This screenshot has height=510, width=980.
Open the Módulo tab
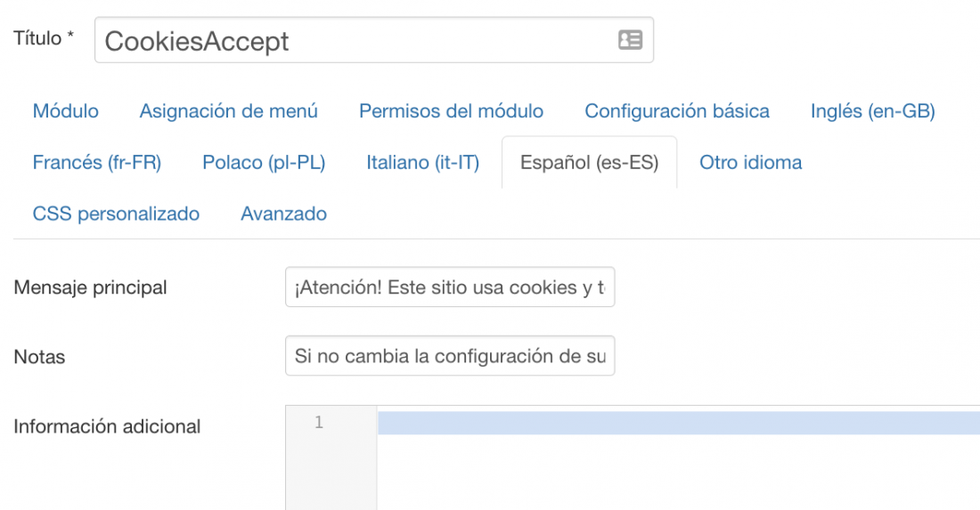(x=66, y=111)
